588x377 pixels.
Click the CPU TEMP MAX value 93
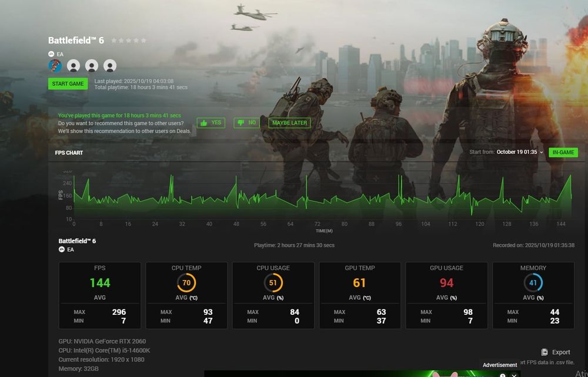click(208, 312)
